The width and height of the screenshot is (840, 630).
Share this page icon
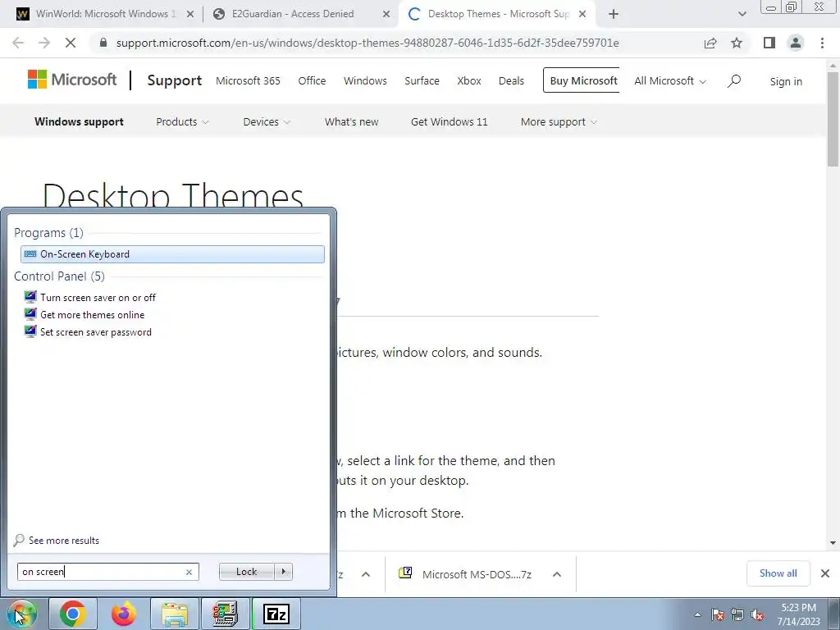coord(710,43)
